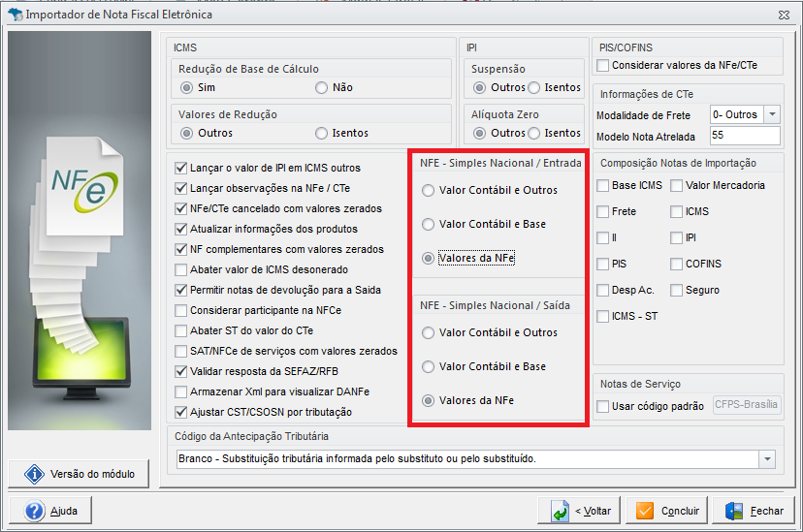Click the door icon on Fechar
Viewport: 803px width, 532px height.
734,511
